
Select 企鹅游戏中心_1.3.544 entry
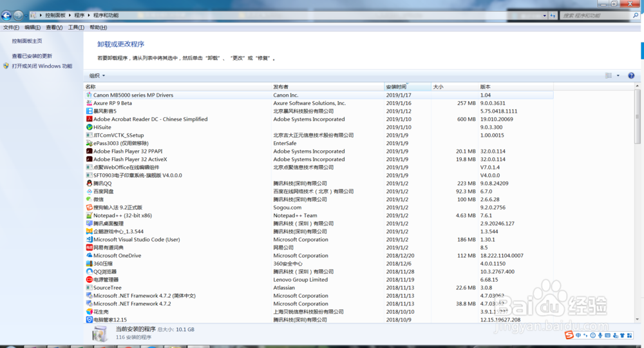(319, 231)
